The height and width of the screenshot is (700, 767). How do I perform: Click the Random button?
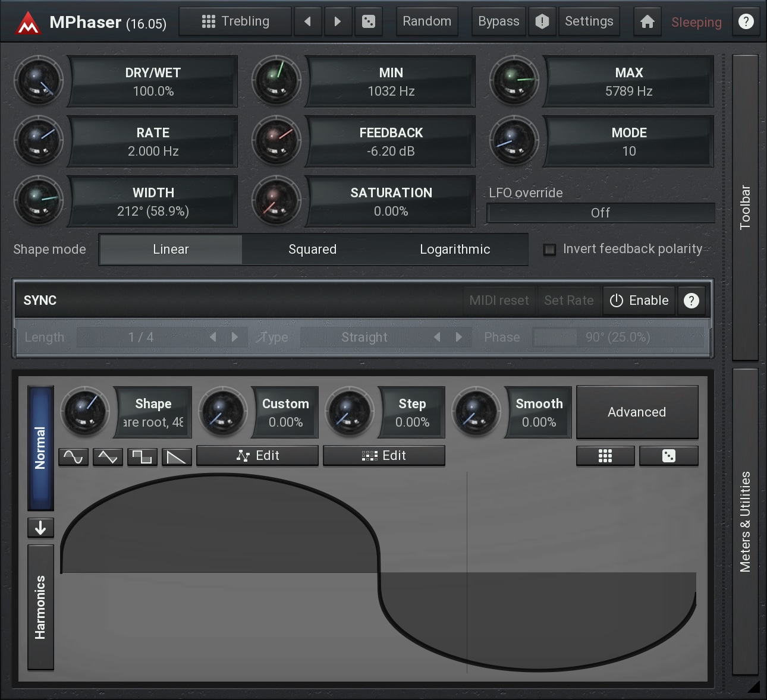coord(427,21)
